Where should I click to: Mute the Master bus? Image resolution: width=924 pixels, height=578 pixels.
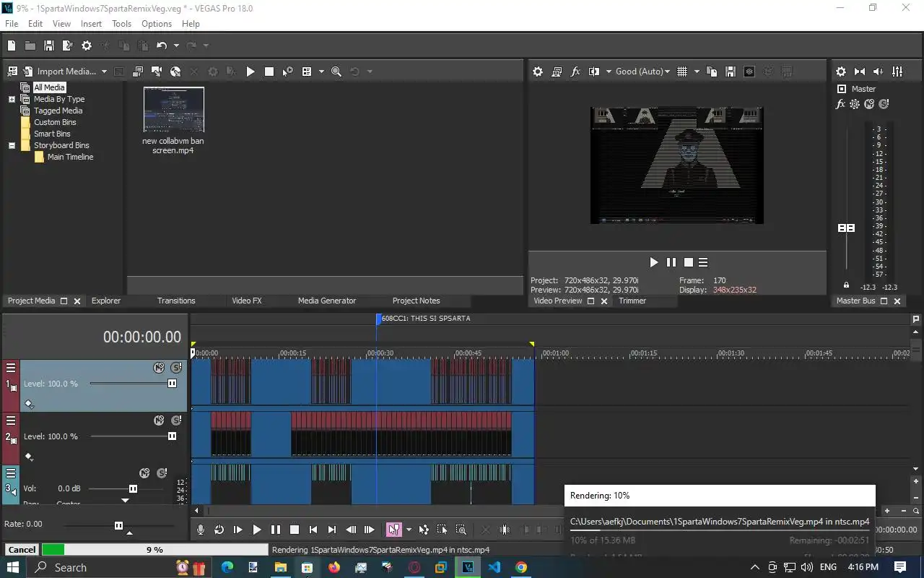pyautogui.click(x=869, y=104)
